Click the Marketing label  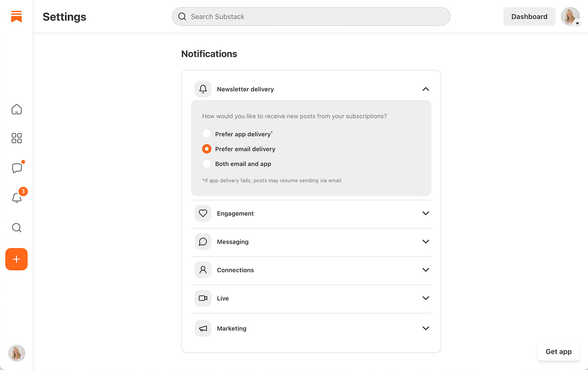(231, 328)
